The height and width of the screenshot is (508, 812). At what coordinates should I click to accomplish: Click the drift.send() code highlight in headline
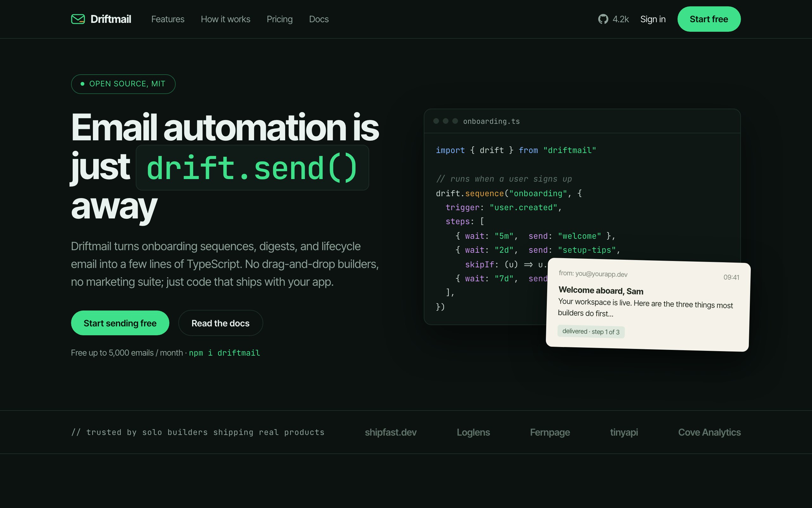[252, 168]
